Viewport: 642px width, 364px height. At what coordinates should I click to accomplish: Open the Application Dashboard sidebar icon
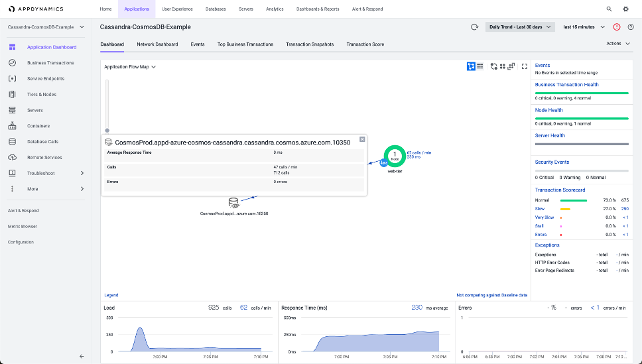click(13, 47)
